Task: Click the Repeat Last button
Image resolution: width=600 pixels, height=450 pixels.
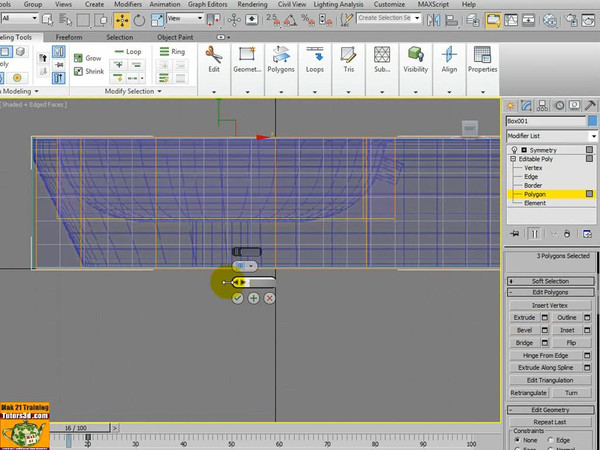Action: tap(550, 422)
